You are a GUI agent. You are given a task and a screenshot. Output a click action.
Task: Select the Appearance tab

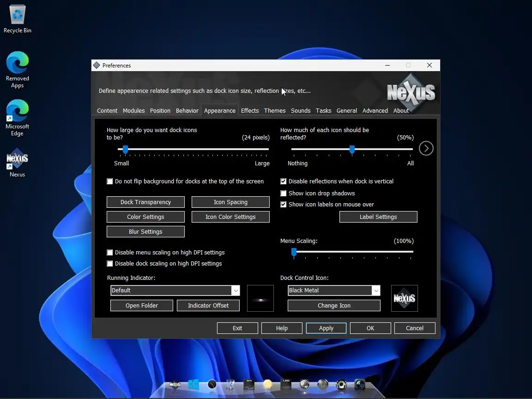219,111
